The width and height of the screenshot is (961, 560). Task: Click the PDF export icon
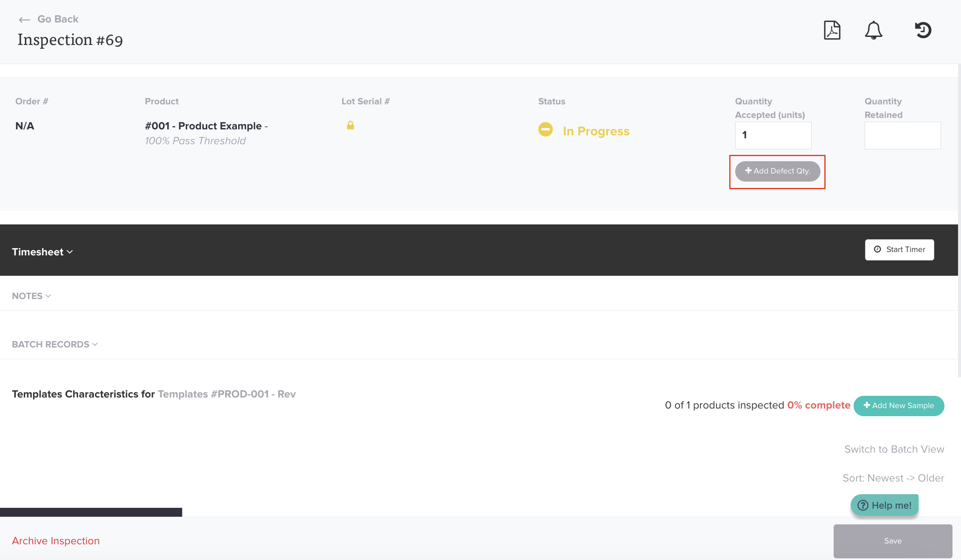(832, 30)
